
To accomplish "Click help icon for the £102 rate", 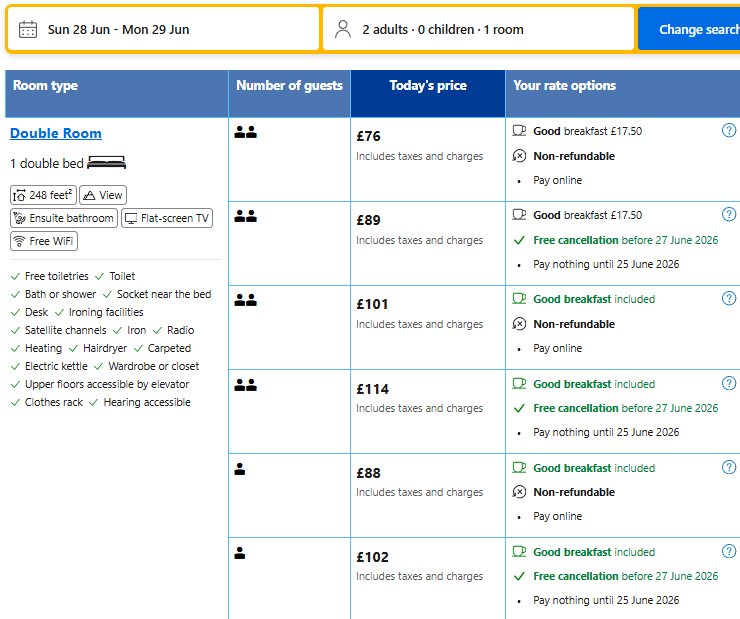I will point(729,551).
